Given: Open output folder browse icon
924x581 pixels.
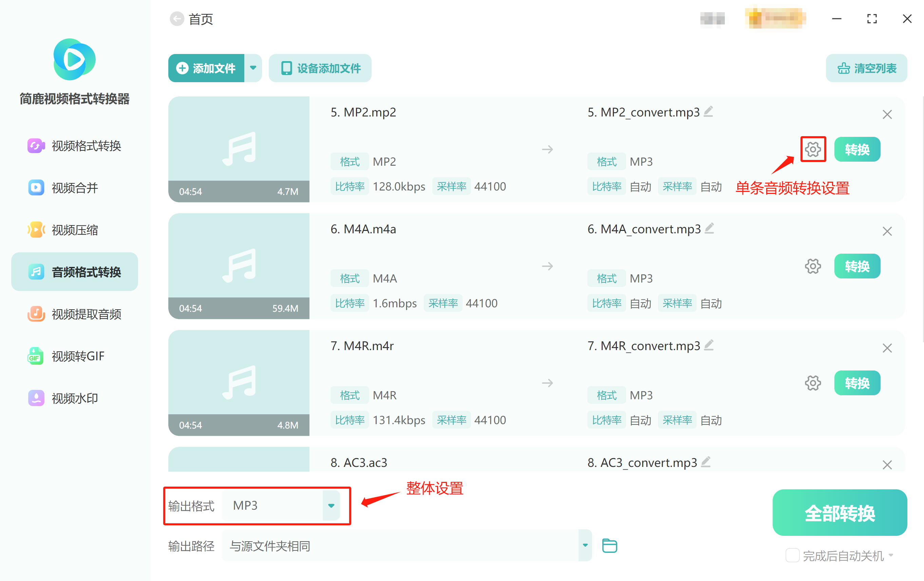Looking at the screenshot, I should (609, 545).
